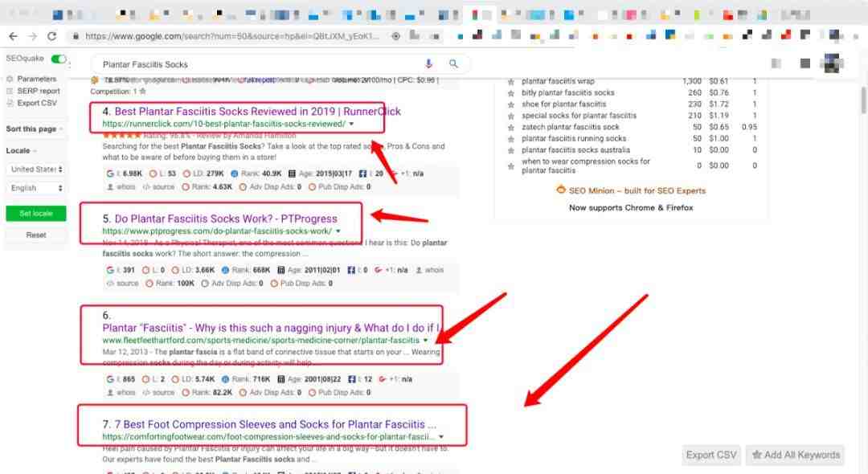Select plantar fasciitis wrap keyword text
This screenshot has height=474, width=868.
click(558, 81)
